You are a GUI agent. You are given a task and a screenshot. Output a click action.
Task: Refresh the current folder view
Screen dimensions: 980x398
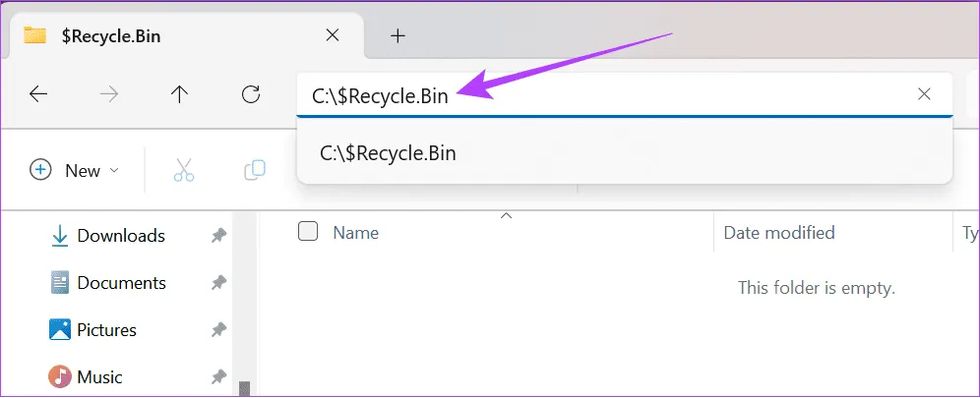point(251,94)
